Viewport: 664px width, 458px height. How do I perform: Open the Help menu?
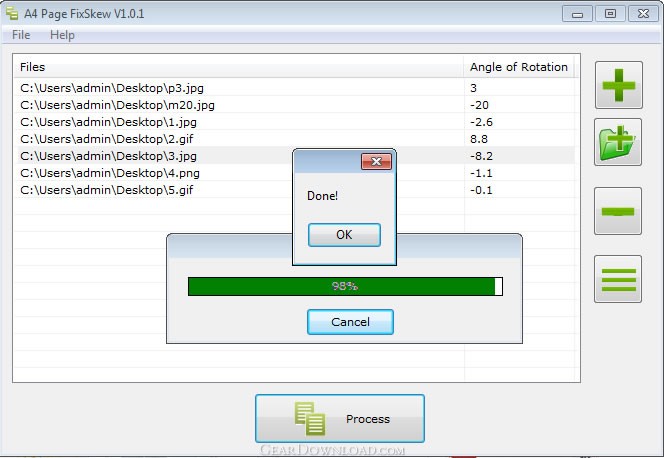[x=62, y=35]
